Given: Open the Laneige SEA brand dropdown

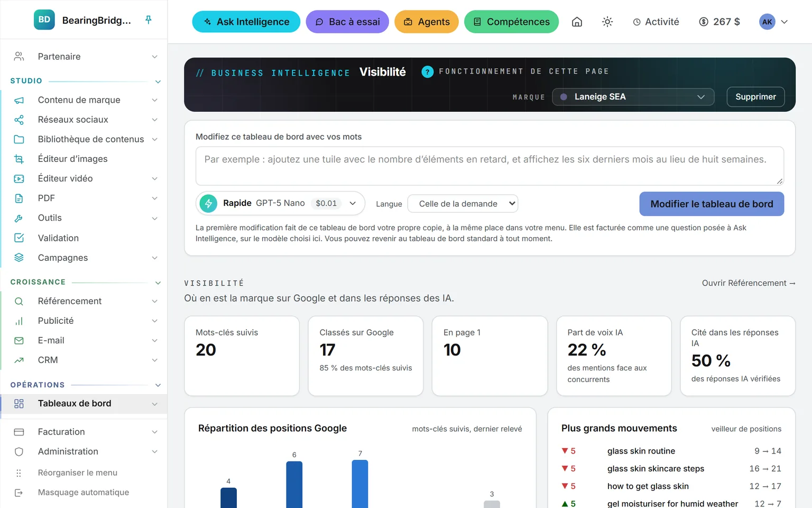Looking at the screenshot, I should [x=633, y=97].
